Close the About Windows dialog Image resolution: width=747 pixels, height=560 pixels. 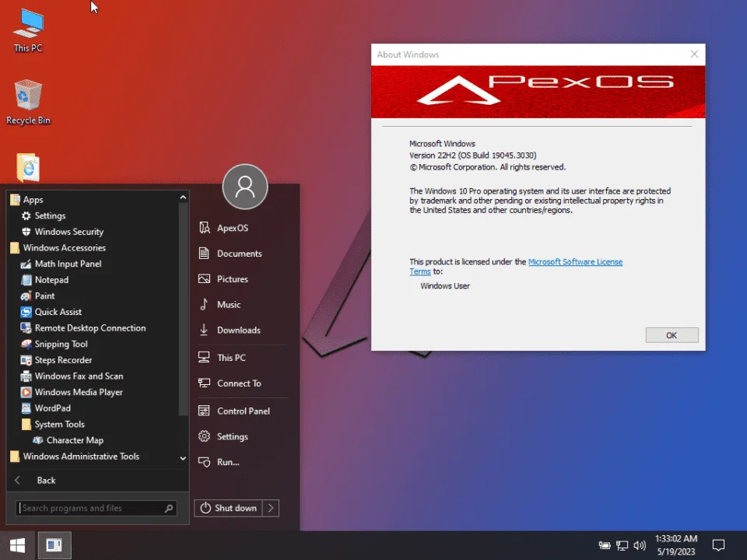click(x=694, y=54)
